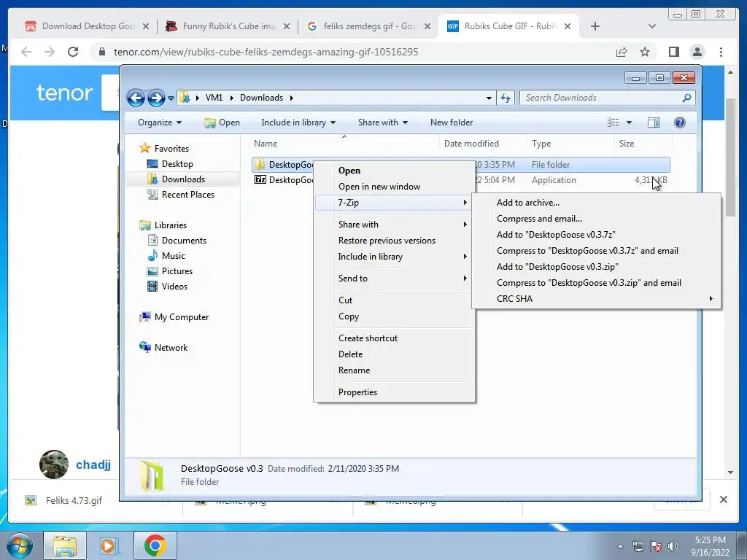This screenshot has height=560, width=747.
Task: Click Properties in the context menu
Action: [395, 392]
